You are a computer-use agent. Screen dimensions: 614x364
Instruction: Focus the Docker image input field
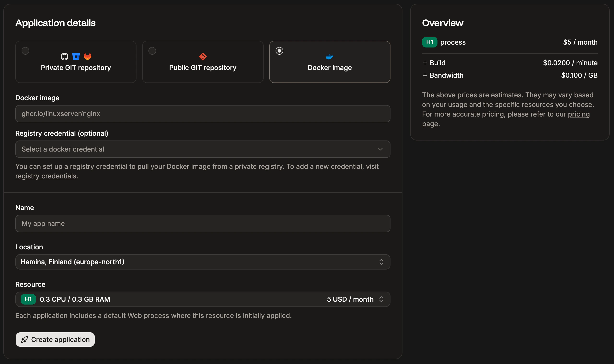tap(203, 114)
